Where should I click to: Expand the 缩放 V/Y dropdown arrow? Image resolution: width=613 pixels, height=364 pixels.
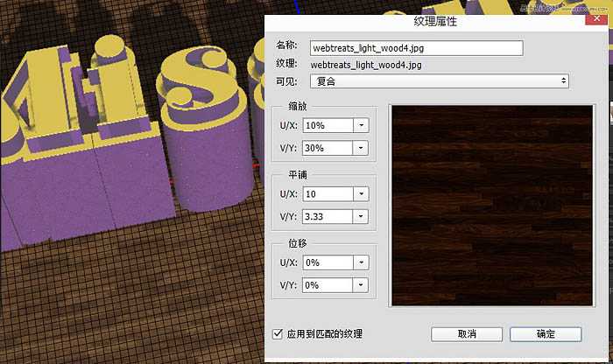pos(361,148)
